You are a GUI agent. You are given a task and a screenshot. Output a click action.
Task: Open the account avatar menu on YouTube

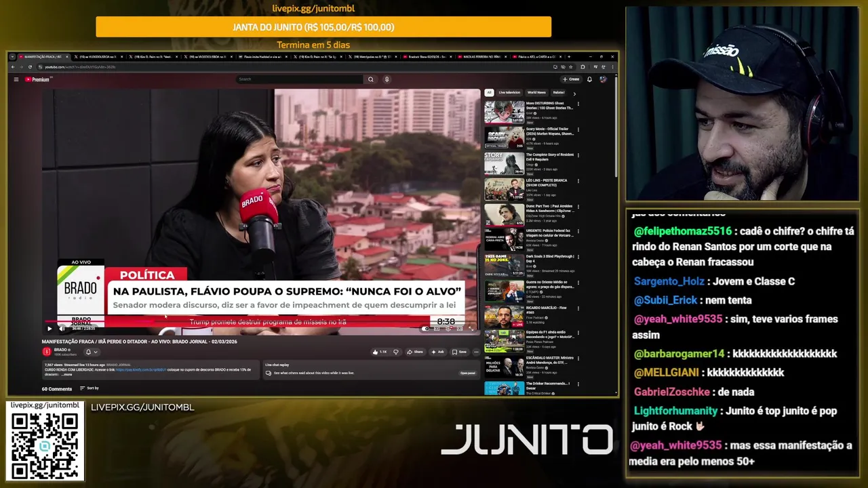pyautogui.click(x=603, y=79)
